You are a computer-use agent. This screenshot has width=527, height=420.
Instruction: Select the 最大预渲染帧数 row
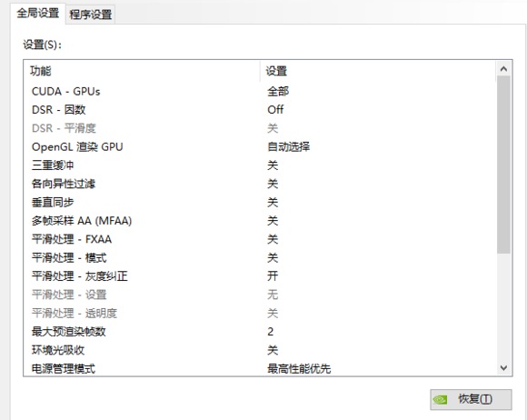(x=260, y=332)
